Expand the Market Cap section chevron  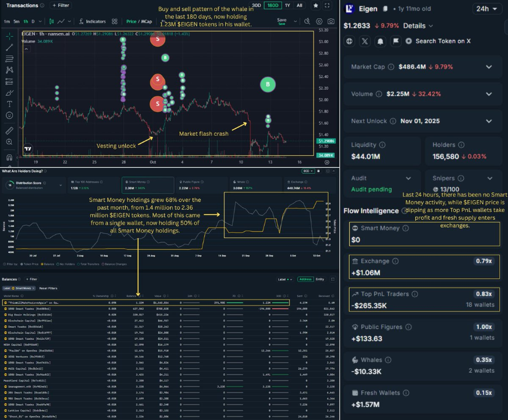489,67
